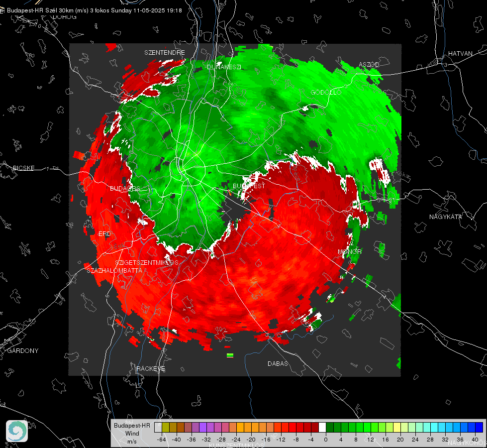Click the legend title 'Budapest-HR Wind m/s'
The height and width of the screenshot is (448, 487).
point(132,433)
